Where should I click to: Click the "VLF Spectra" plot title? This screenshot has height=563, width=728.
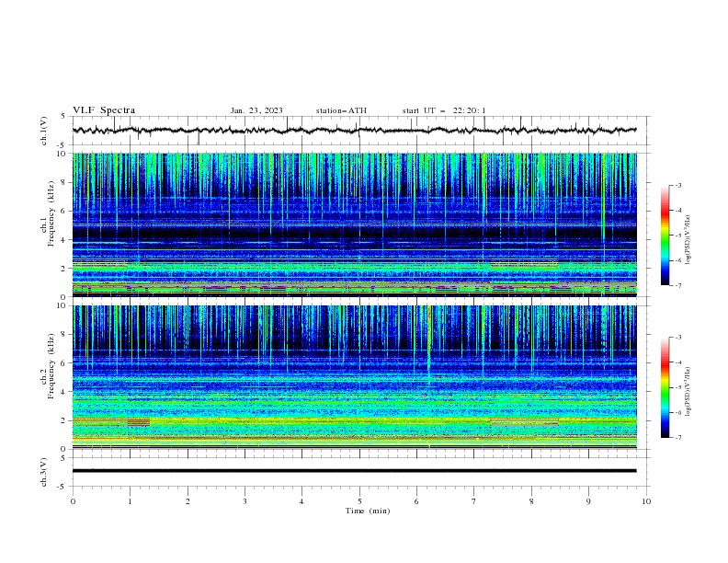104,110
